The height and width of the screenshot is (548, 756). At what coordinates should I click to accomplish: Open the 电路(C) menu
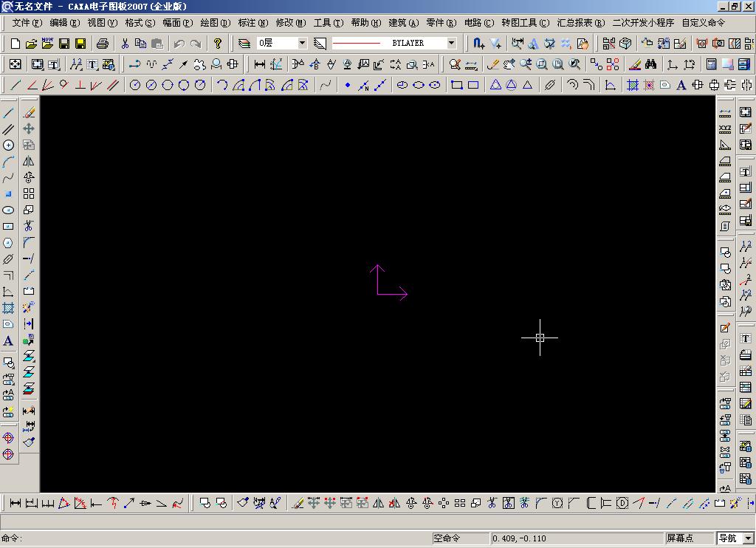(478, 23)
